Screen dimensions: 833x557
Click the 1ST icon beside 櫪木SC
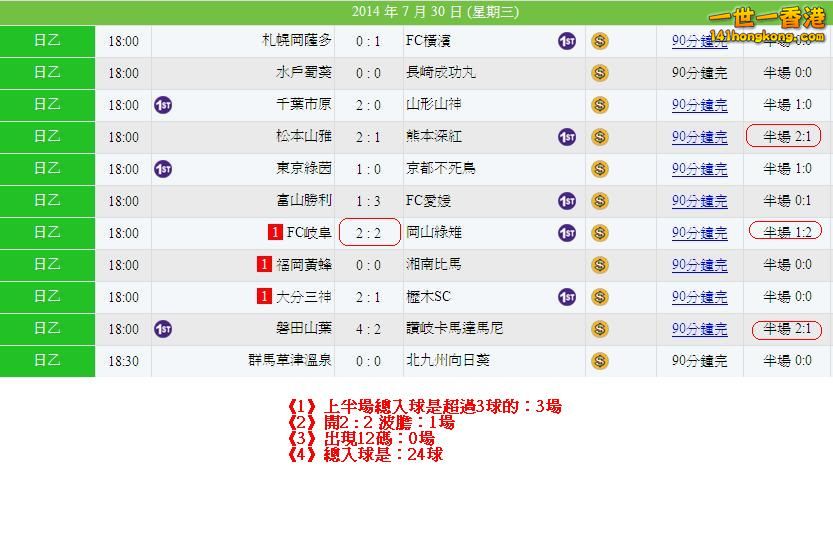tap(566, 297)
